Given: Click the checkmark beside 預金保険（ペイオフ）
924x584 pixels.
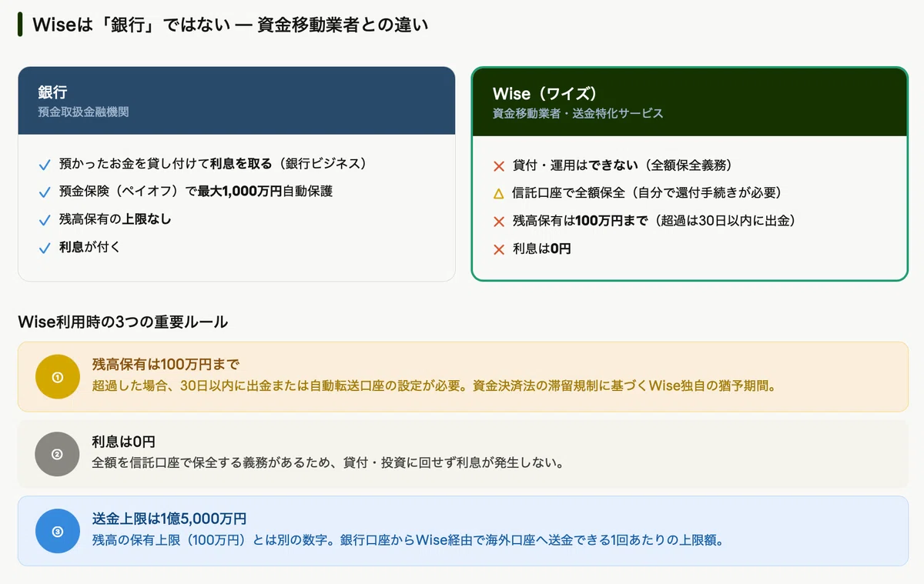Looking at the screenshot, I should point(45,192).
